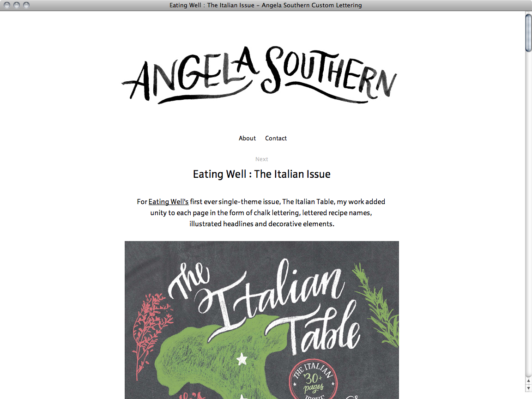This screenshot has width=532, height=399.
Task: Go to the Next project link
Action: coord(261,159)
